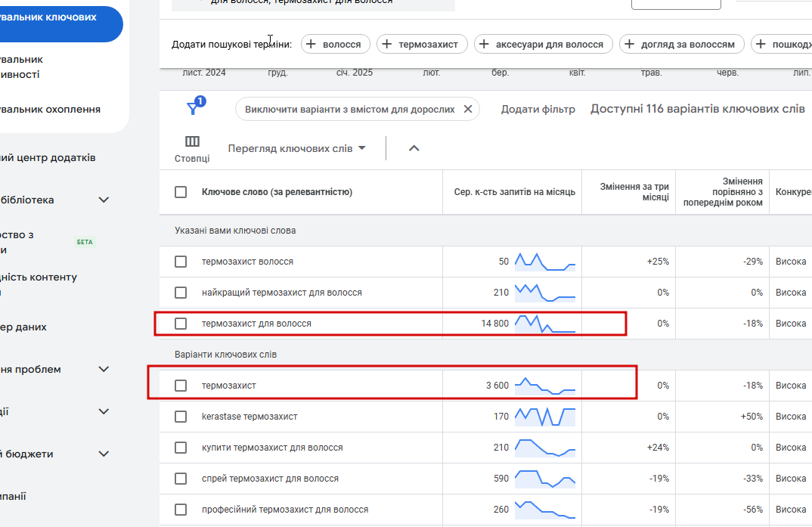
Task: Add аксесуари для волосся search term
Action: (543, 45)
